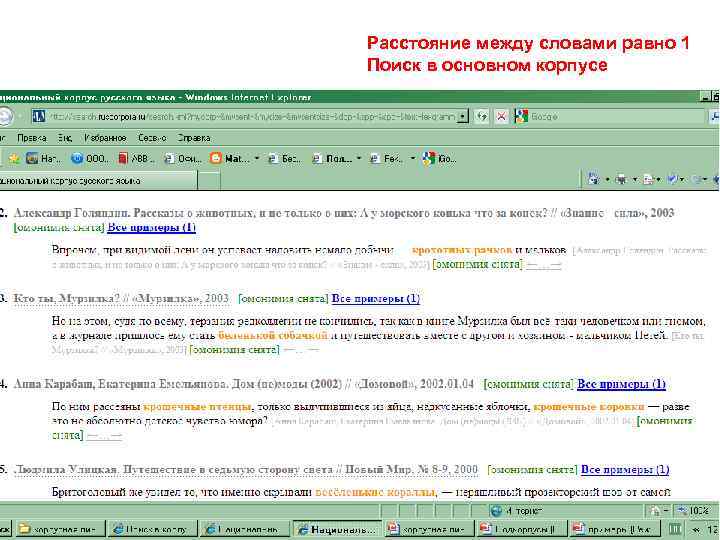
Task: Select the 'Национальный корпус русского языка' browser tab
Action: click(97, 180)
